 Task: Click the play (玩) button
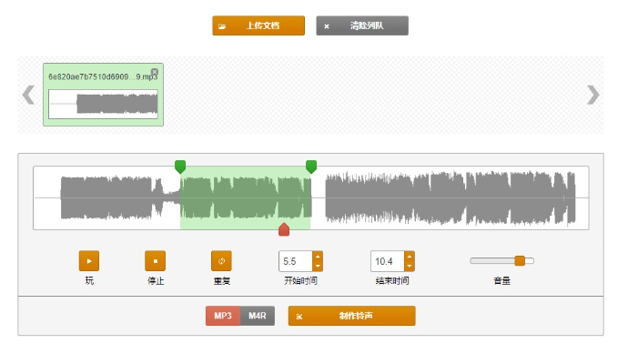pyautogui.click(x=89, y=261)
